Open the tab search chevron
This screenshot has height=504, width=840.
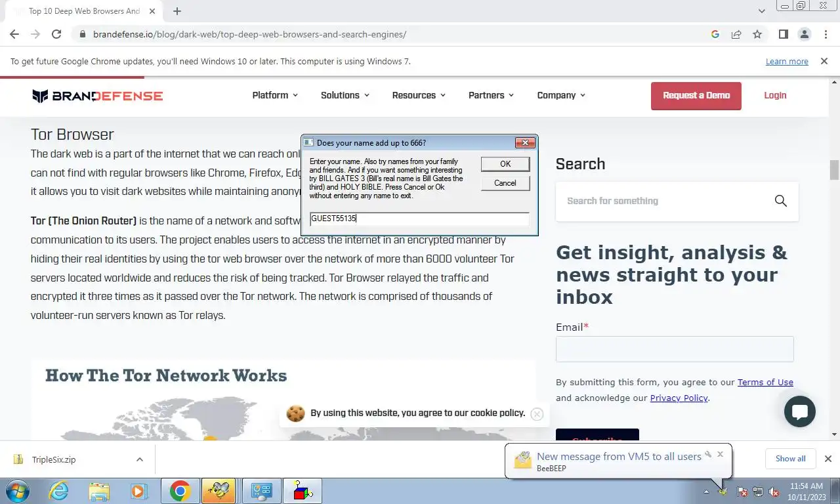pos(761,11)
